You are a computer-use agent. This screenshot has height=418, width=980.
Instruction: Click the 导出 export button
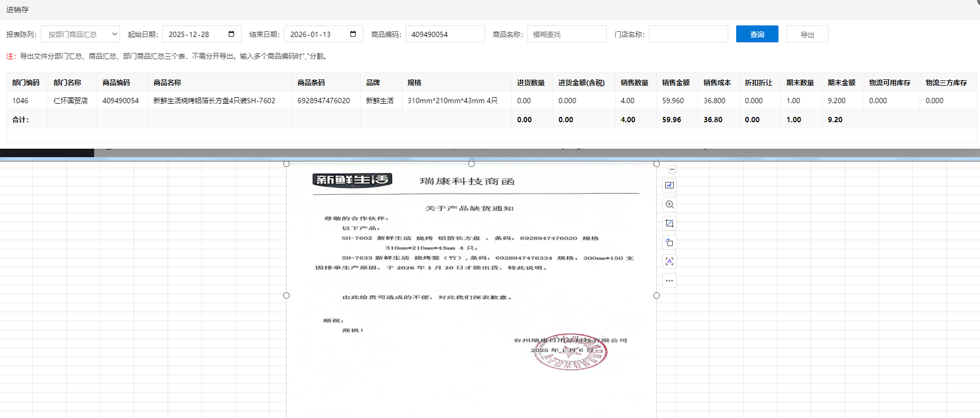(807, 34)
